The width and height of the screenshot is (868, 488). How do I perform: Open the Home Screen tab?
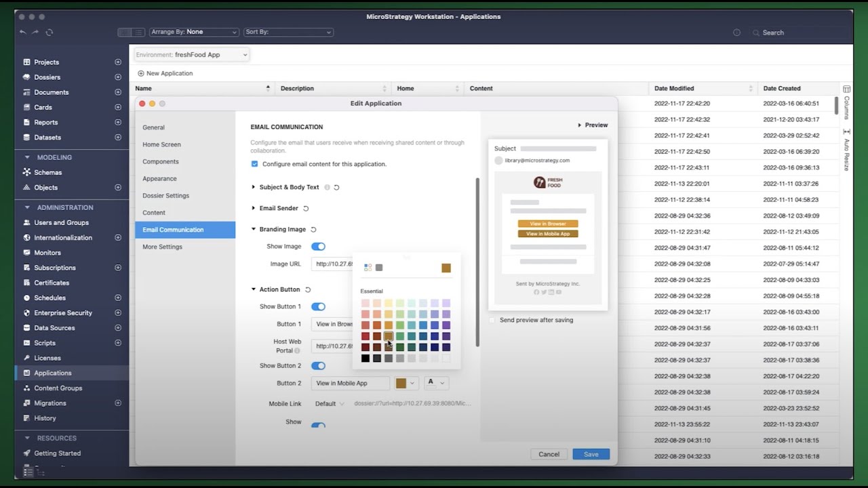click(161, 144)
